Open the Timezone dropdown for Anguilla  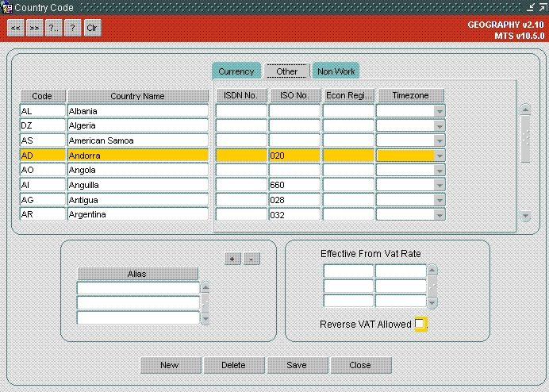440,185
